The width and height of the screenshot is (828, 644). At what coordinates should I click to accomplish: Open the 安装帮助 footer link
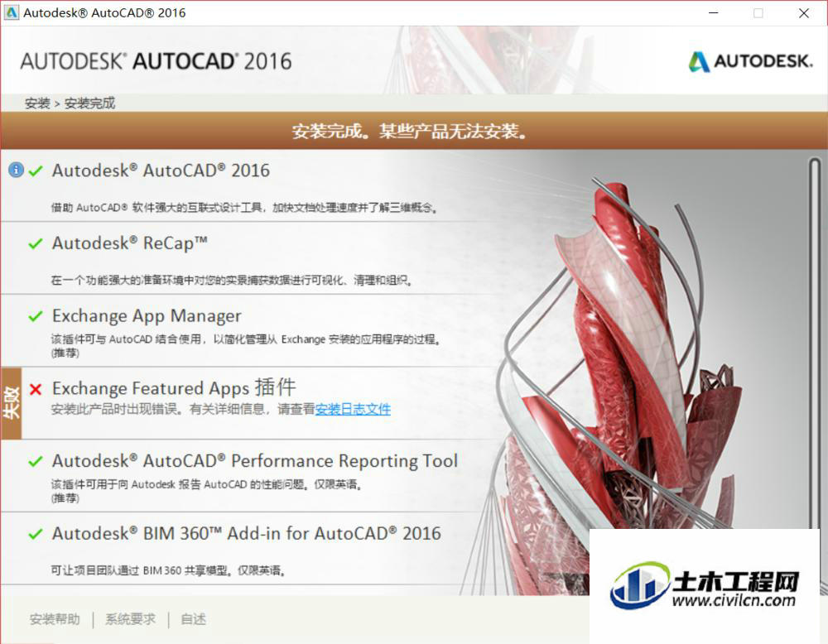[x=55, y=618]
